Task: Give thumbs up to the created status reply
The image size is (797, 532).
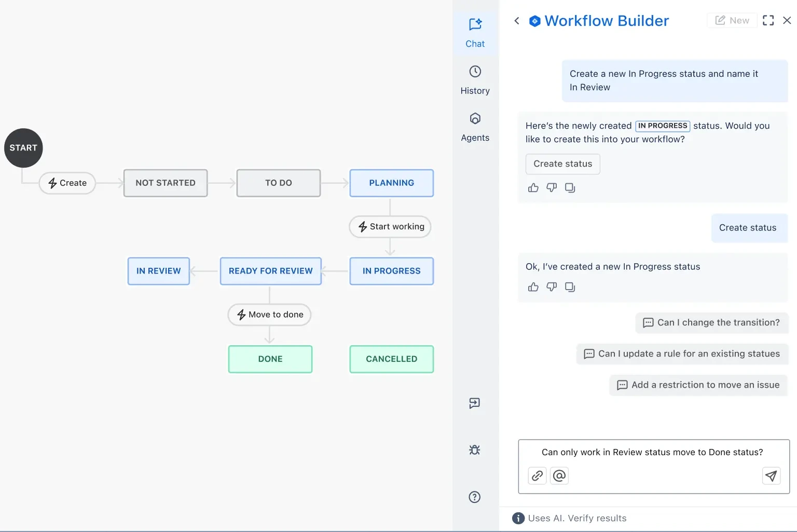Action: (x=533, y=287)
